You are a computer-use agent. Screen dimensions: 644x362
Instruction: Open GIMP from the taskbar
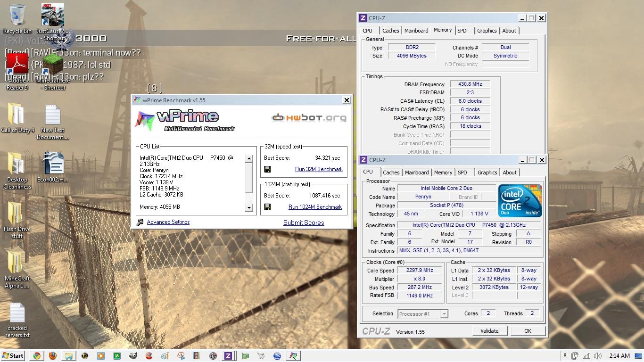pyautogui.click(x=133, y=356)
